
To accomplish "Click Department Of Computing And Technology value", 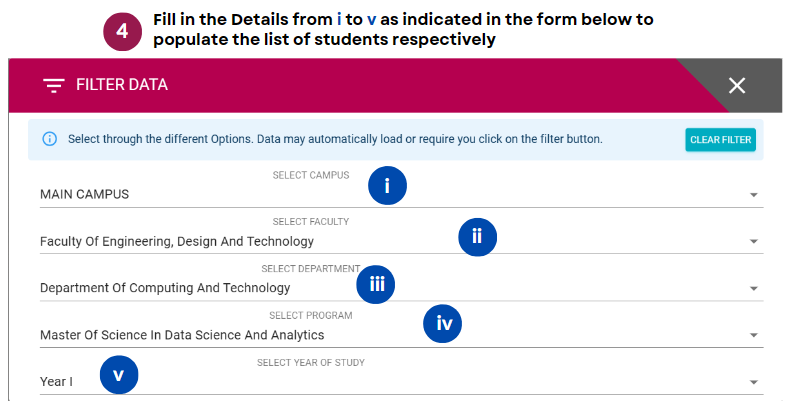I will click(x=165, y=288).
